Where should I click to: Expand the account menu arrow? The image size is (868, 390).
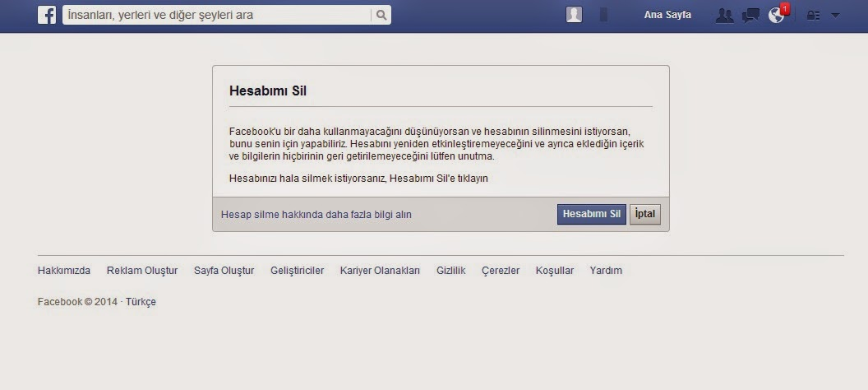835,16
